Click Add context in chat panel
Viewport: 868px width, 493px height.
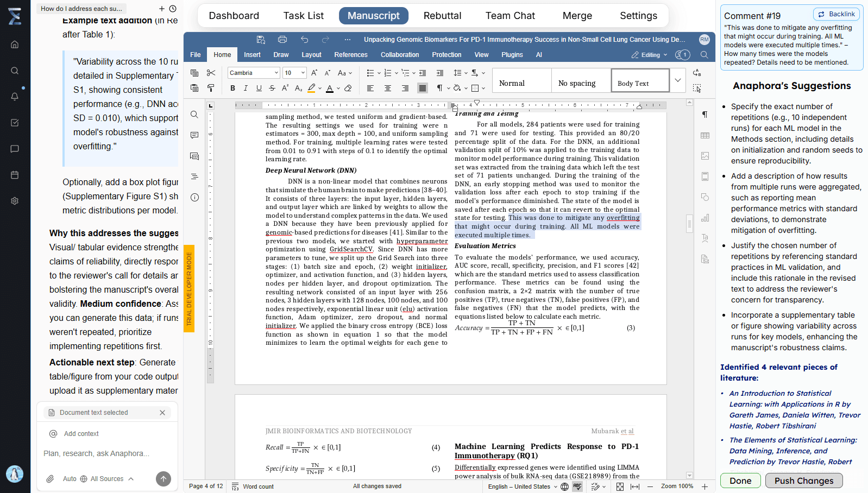[75, 434]
